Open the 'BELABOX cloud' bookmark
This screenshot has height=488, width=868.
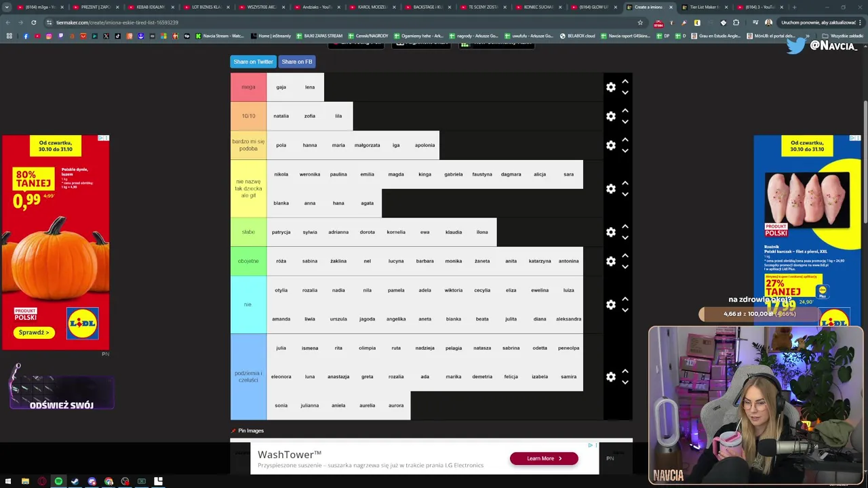click(x=577, y=36)
